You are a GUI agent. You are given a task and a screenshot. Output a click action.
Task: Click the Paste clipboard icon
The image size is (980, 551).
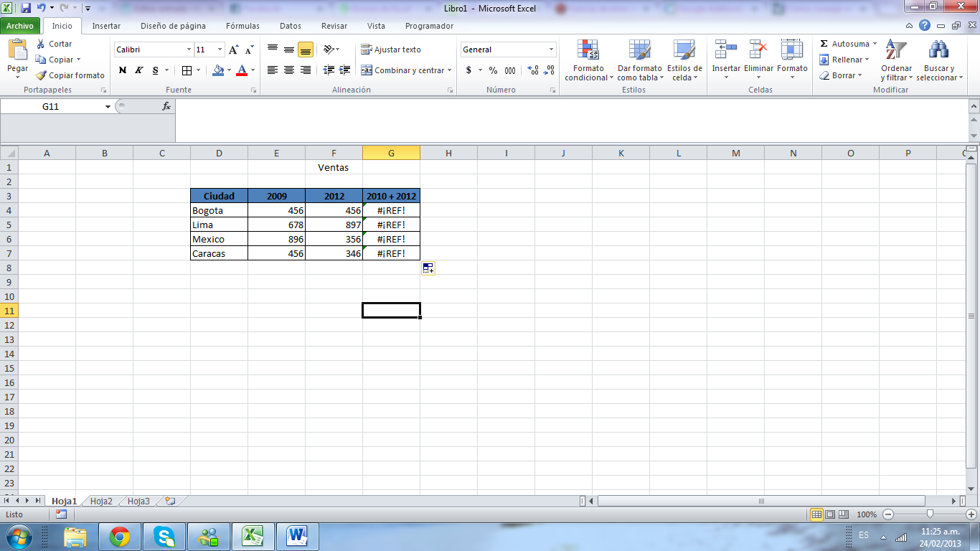(17, 50)
